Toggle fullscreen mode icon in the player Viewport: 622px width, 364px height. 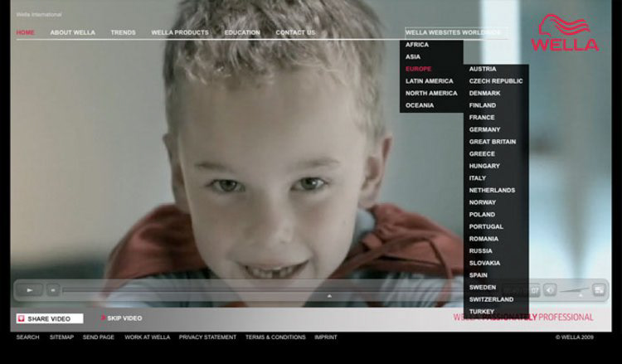[599, 290]
